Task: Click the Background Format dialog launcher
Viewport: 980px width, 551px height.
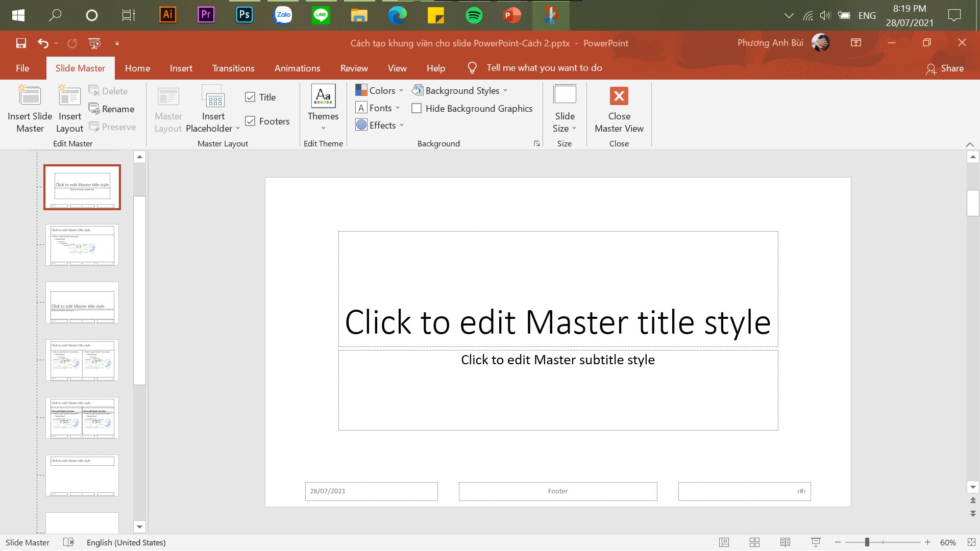Action: (x=537, y=143)
